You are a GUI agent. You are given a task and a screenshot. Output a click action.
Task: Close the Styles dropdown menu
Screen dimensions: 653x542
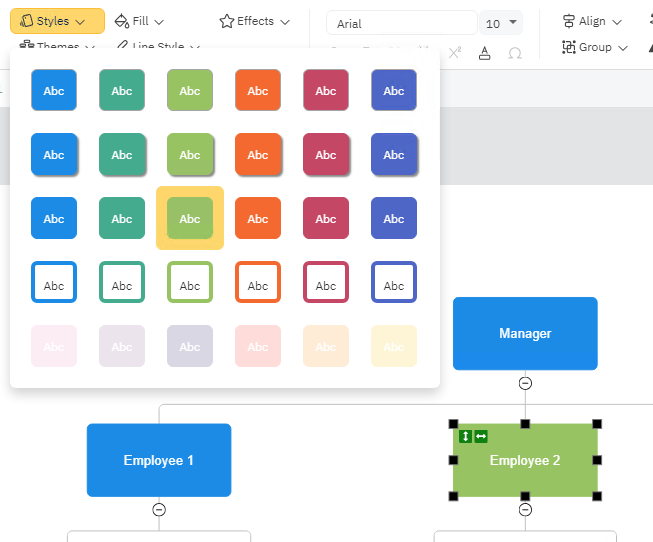(x=57, y=21)
